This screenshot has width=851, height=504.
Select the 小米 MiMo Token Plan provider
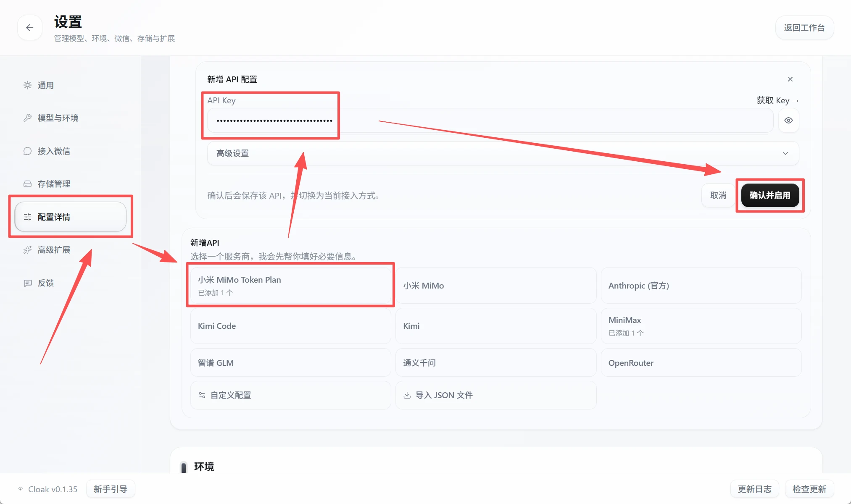pyautogui.click(x=290, y=286)
